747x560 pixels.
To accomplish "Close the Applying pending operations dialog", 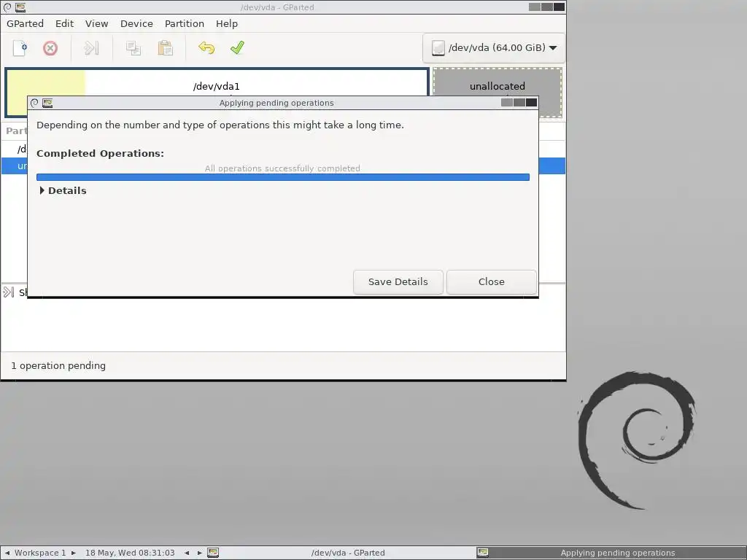I will click(491, 282).
